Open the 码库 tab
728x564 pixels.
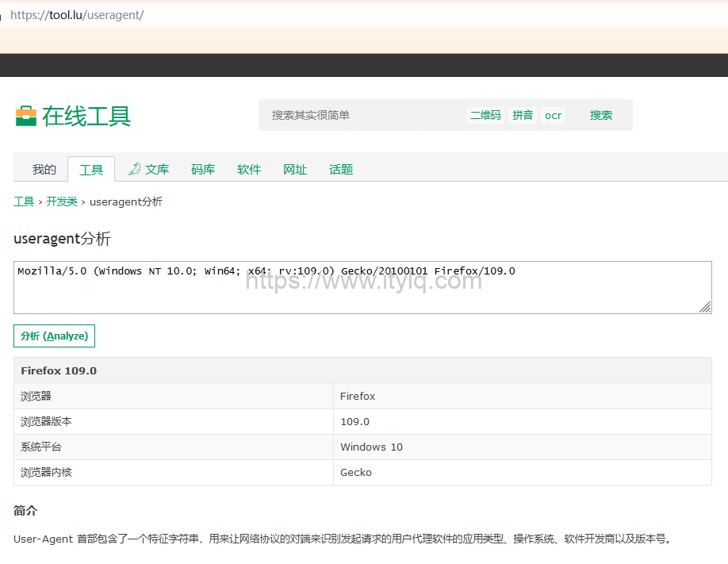click(x=203, y=169)
